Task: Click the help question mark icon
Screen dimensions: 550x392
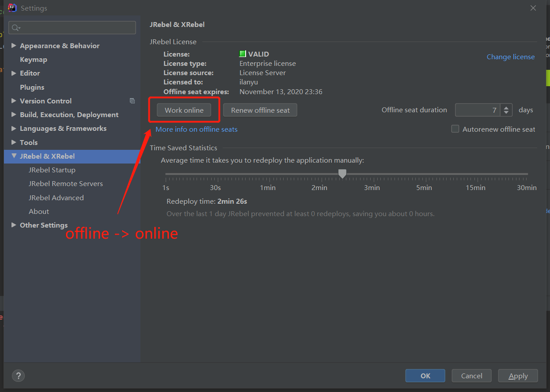Action: tap(18, 376)
